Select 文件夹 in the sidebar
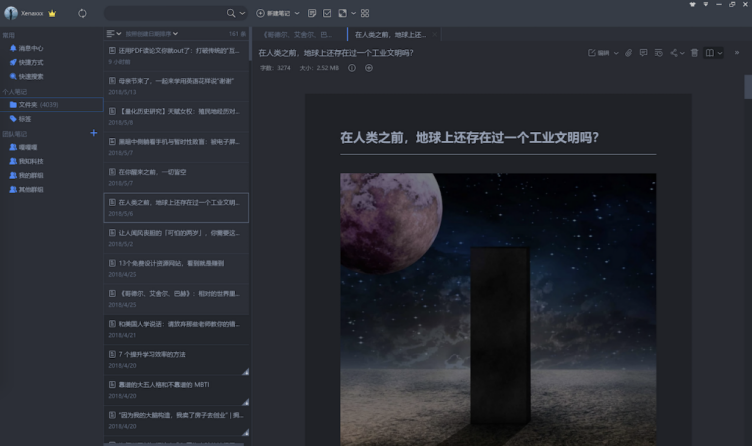Viewport: 752px width, 446px height. click(28, 104)
